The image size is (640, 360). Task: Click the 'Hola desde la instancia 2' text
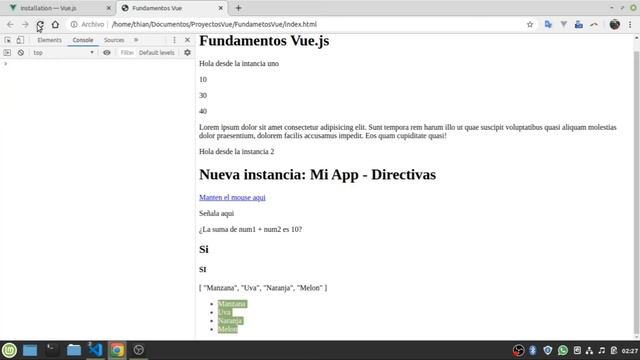(x=237, y=152)
